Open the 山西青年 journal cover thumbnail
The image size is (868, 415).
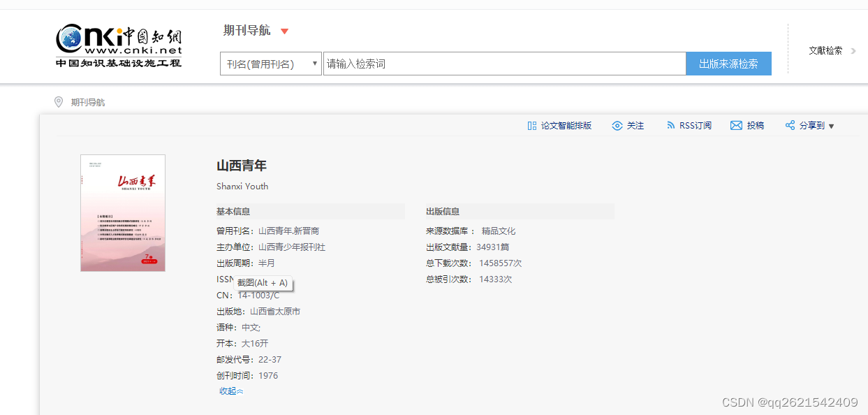tap(123, 213)
